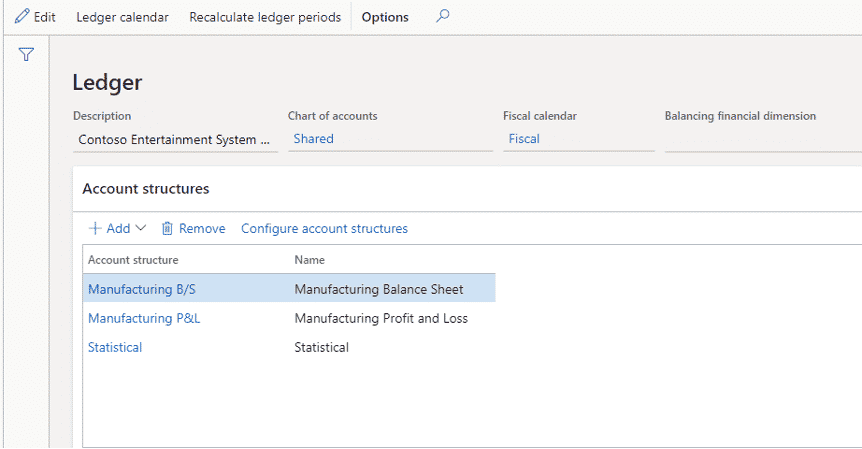Image resolution: width=862 pixels, height=449 pixels.
Task: Open the Ledger calendar menu item
Action: point(122,17)
